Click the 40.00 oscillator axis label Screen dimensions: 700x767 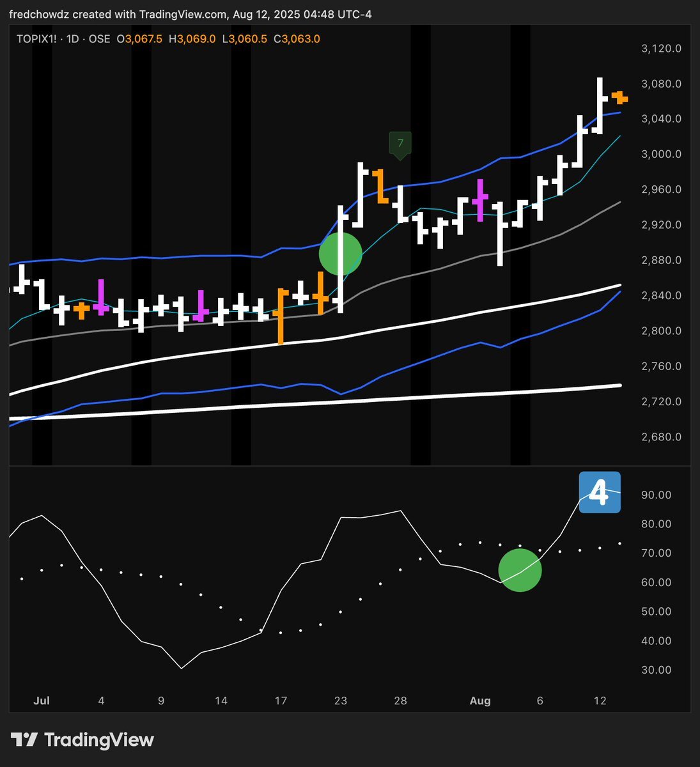(x=656, y=641)
